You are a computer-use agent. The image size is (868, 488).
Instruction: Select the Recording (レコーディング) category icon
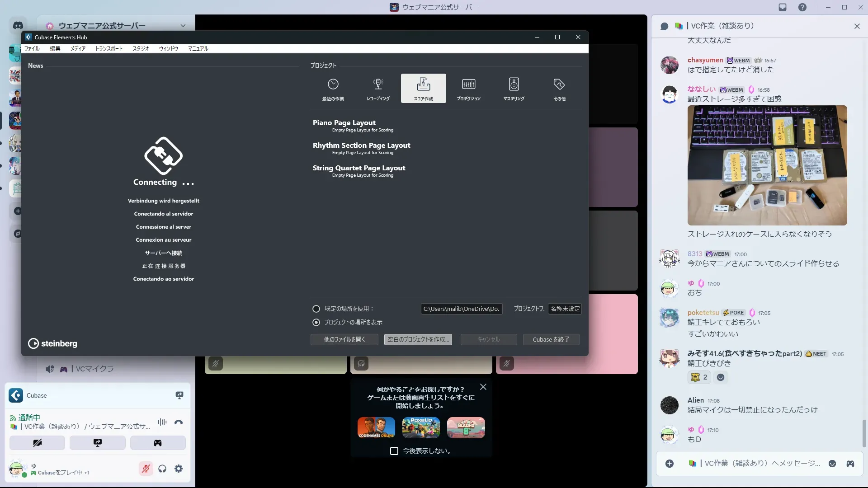pyautogui.click(x=378, y=88)
